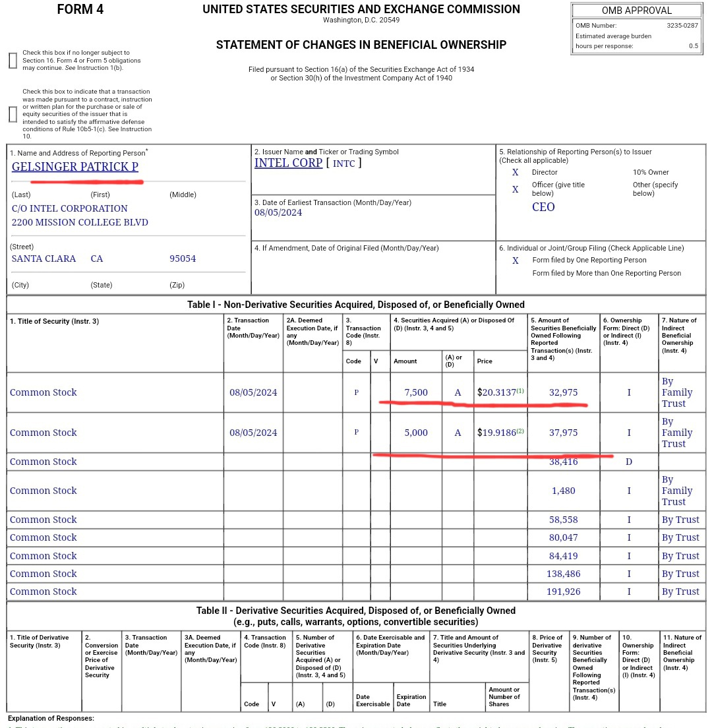Click the D ownership form in the 38,416 row
712x728 pixels.
pos(629,462)
